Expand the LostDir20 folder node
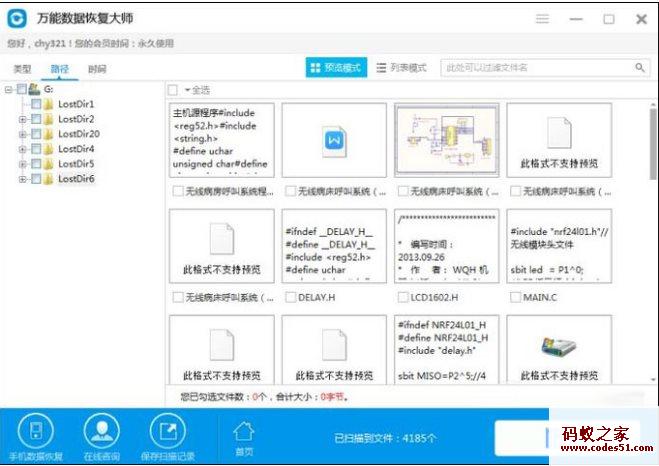Viewport: 659px width, 466px height. click(x=22, y=134)
